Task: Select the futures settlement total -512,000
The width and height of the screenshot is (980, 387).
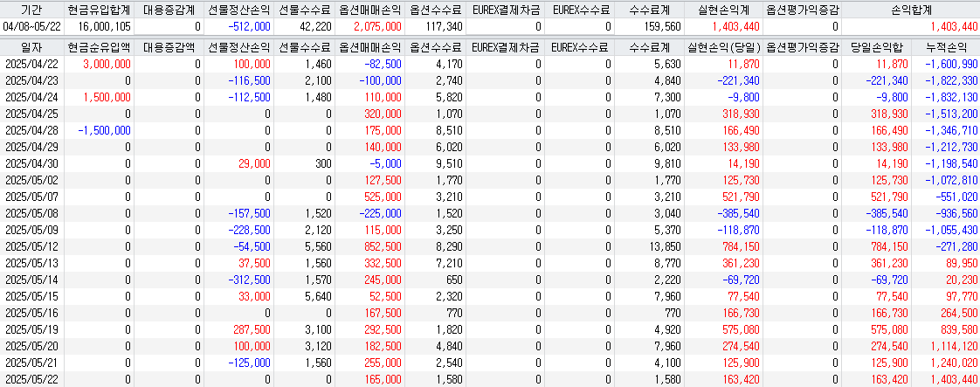Action: click(x=250, y=26)
